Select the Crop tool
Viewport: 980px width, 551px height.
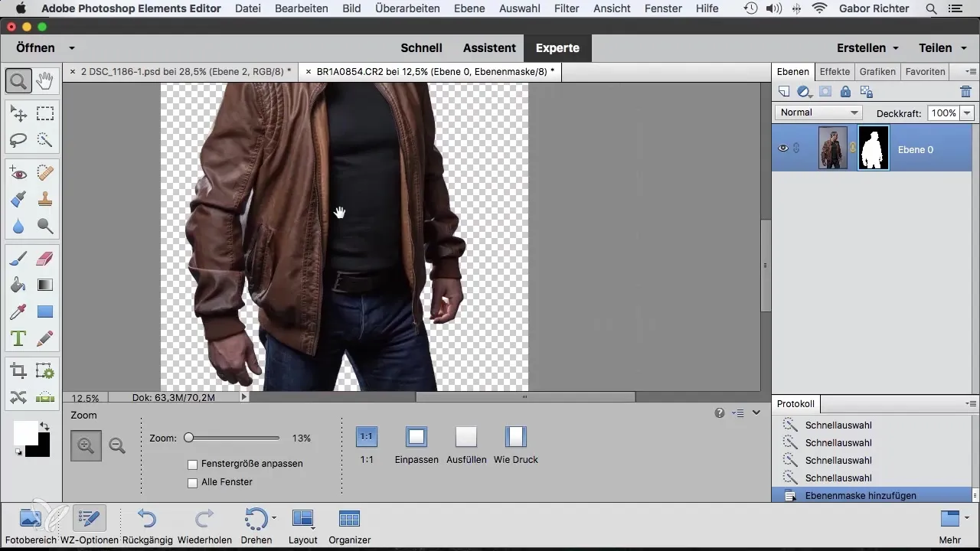pyautogui.click(x=18, y=371)
